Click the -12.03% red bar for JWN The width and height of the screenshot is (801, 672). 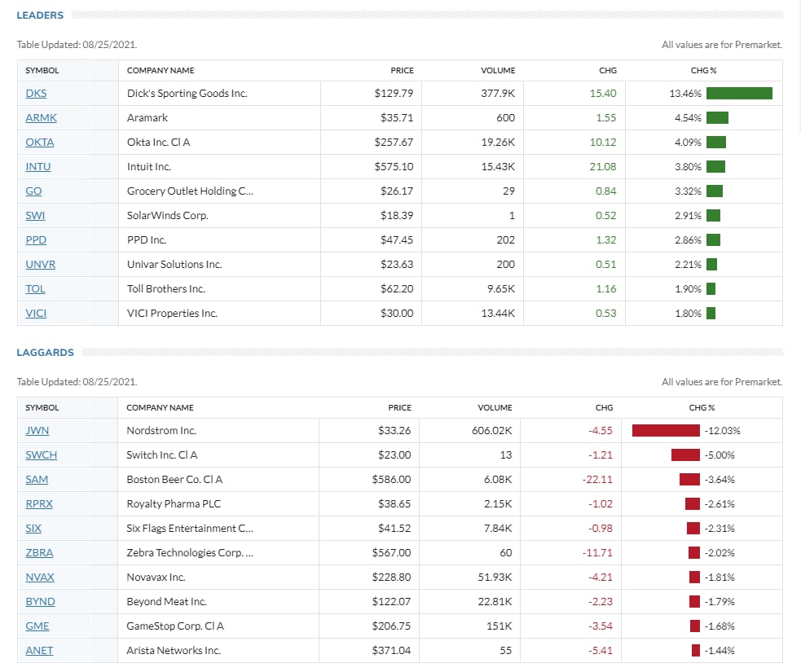666,431
